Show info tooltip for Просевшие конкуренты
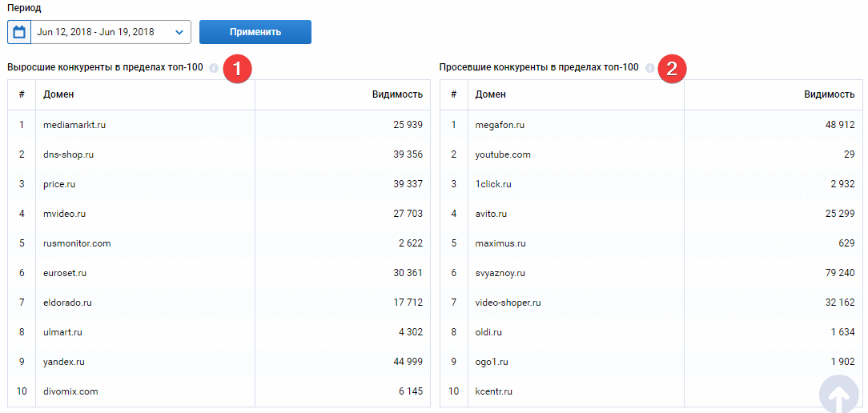 (x=650, y=68)
